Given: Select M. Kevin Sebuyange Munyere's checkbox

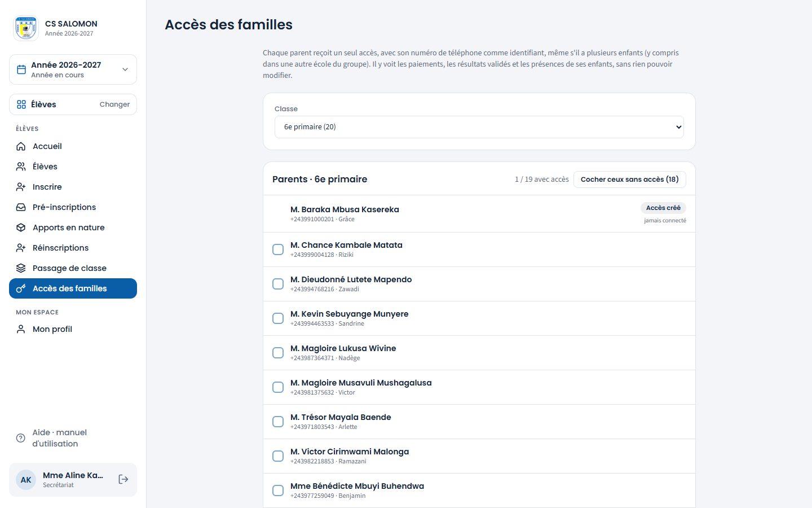Looking at the screenshot, I should (x=278, y=318).
